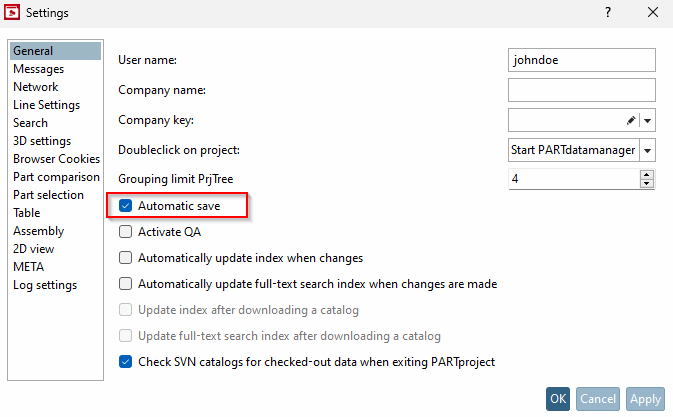Expand the Company key dropdown arrow
This screenshot has width=673, height=417.
pos(647,120)
